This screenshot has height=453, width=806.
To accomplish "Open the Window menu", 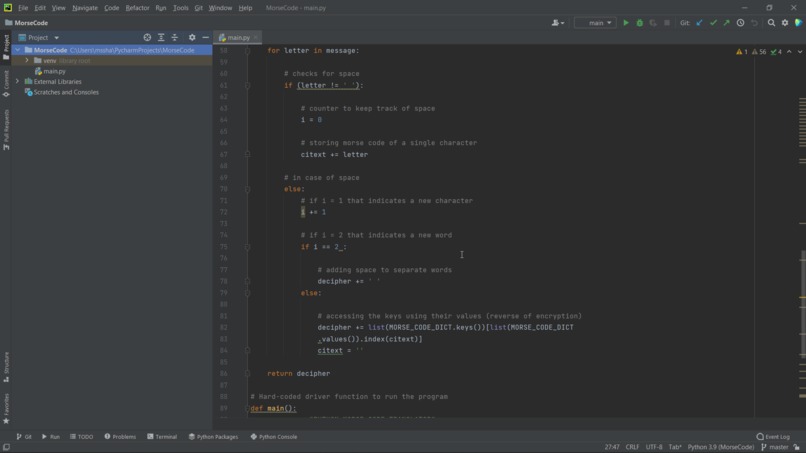I will coord(220,8).
